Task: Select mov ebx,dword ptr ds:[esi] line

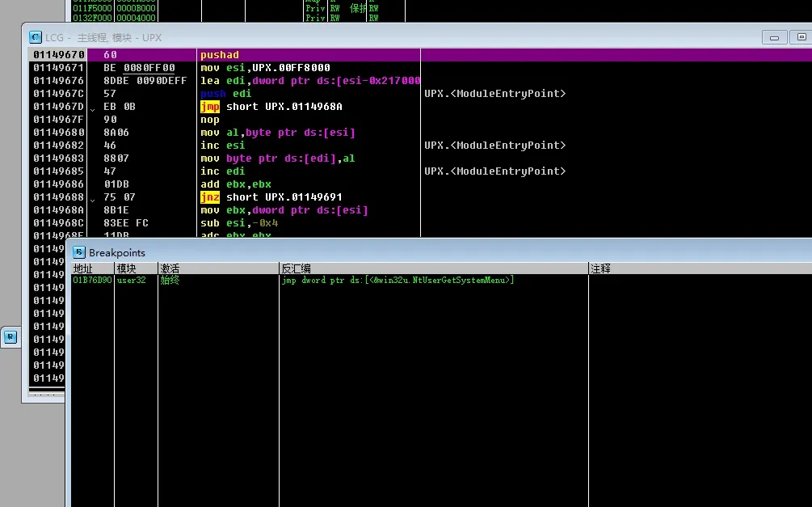Action: pos(284,210)
